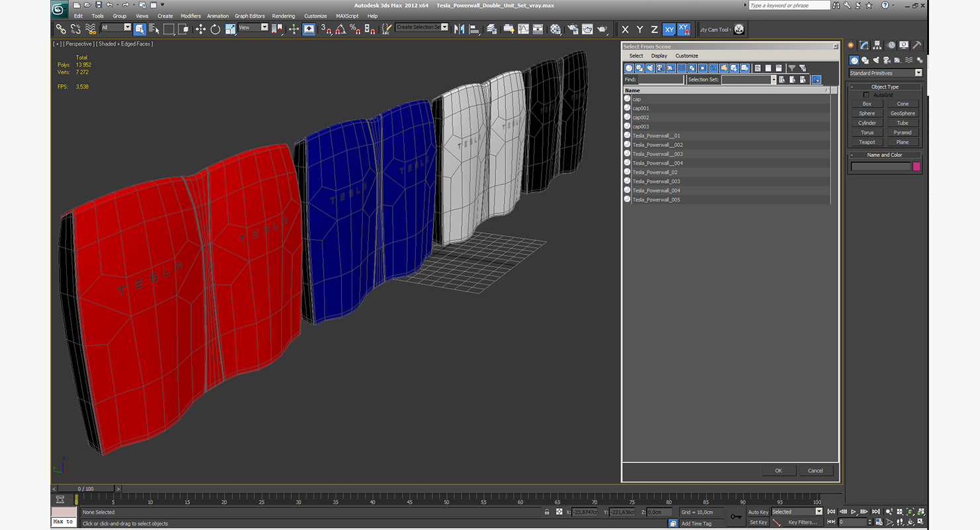The image size is (980, 530).
Task: Open Render Setup teapot icon
Action: [572, 29]
